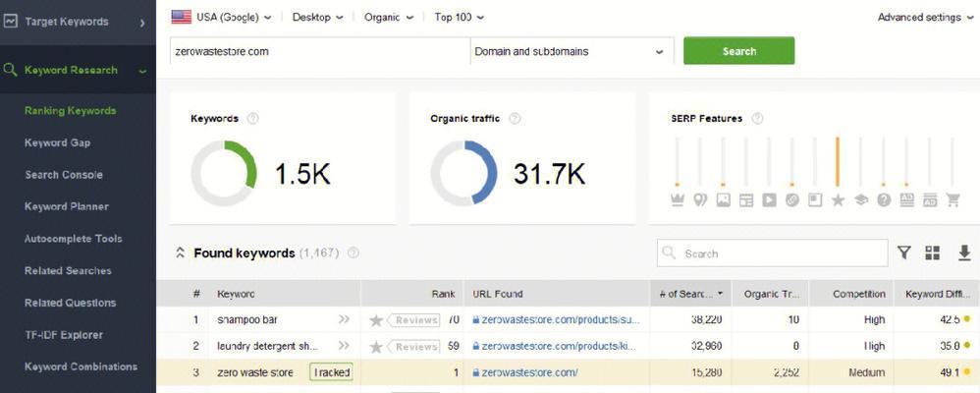The image size is (980, 393).
Task: Click the green Search button
Action: point(738,51)
